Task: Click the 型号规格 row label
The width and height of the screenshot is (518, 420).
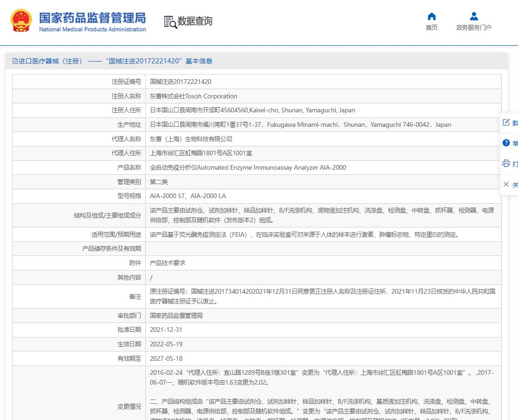Action: click(x=129, y=196)
